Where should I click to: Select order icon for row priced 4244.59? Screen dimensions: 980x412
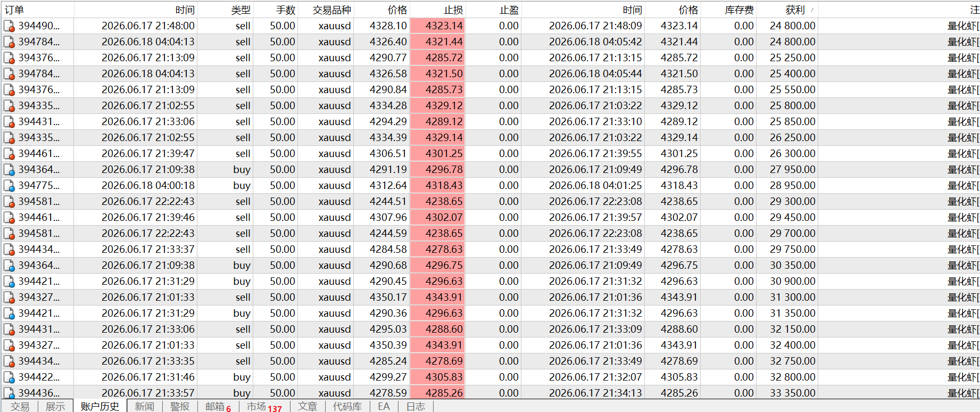click(x=9, y=234)
